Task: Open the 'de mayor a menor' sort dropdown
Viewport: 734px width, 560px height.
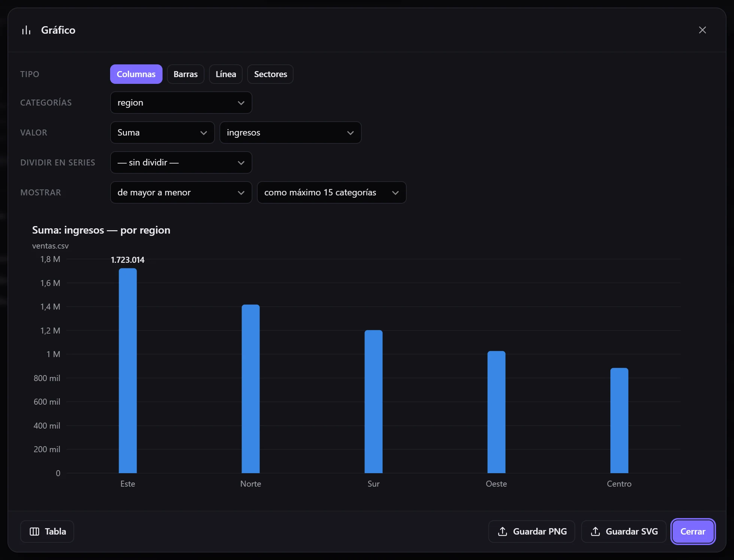Action: click(x=181, y=192)
